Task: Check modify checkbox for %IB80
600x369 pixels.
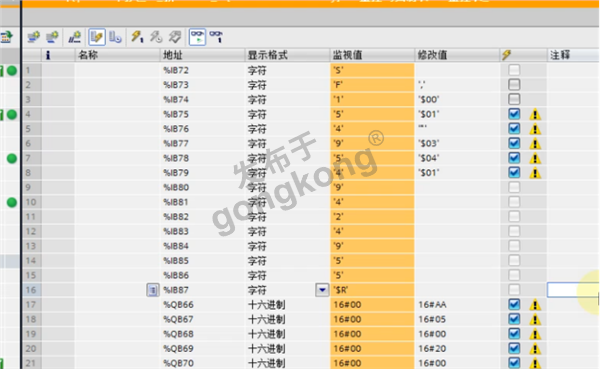Action: click(x=514, y=187)
